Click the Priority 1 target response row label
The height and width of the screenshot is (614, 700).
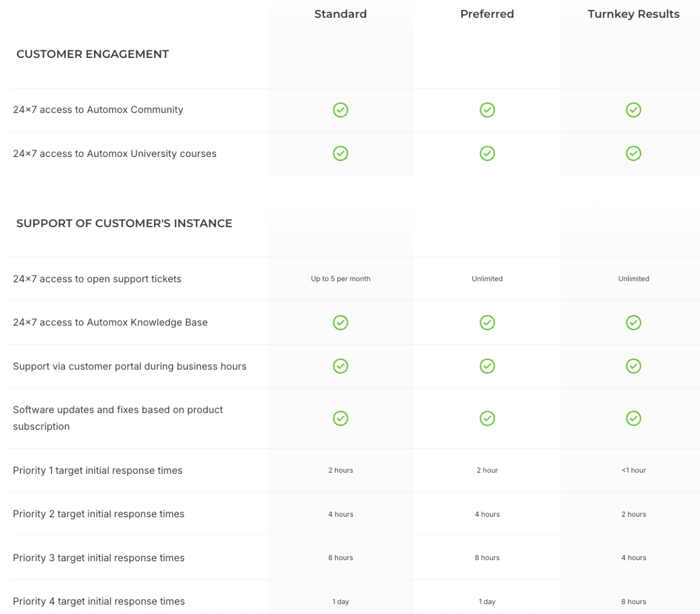(98, 470)
